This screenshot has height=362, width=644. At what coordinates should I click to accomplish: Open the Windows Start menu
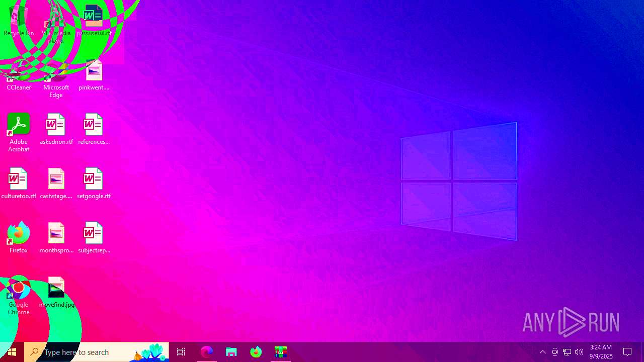(12, 352)
